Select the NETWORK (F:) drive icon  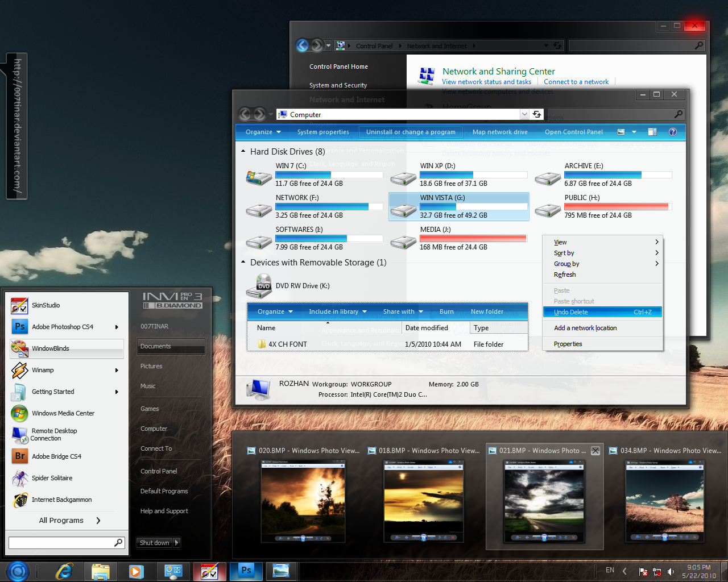259,210
